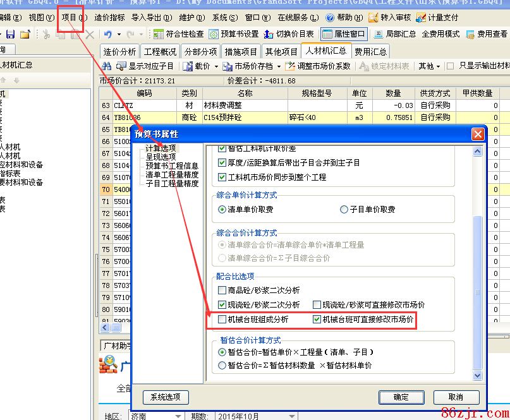The width and height of the screenshot is (510, 420).
Task: Click the 符合性检查 toolbar icon
Action: [159, 34]
